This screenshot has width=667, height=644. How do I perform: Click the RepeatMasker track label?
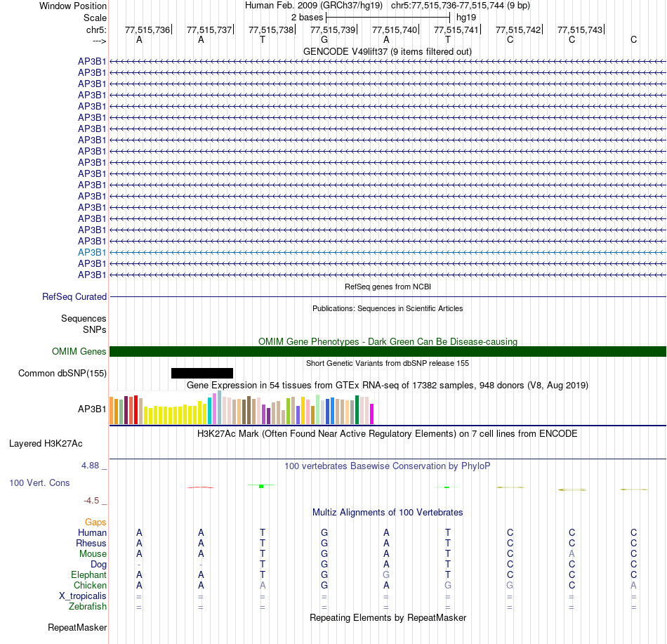click(77, 627)
